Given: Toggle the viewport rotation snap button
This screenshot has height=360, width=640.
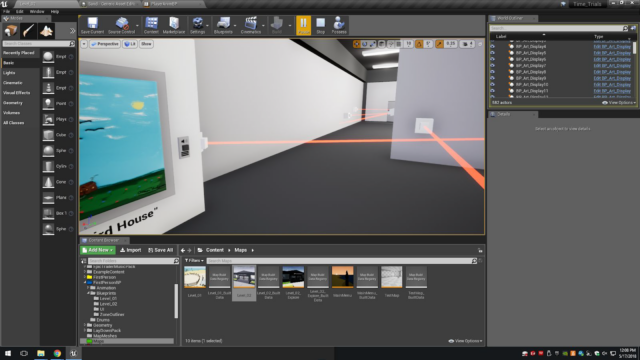Looking at the screenshot, I should click(x=419, y=44).
